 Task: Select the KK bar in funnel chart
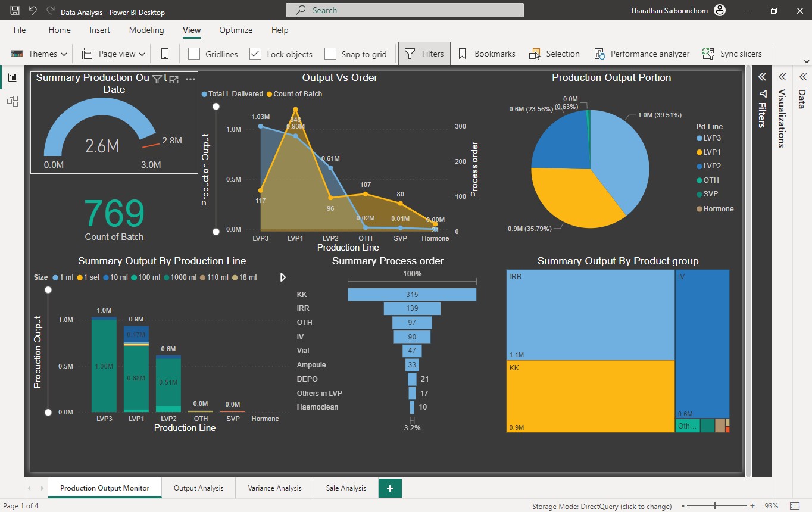[x=412, y=295]
